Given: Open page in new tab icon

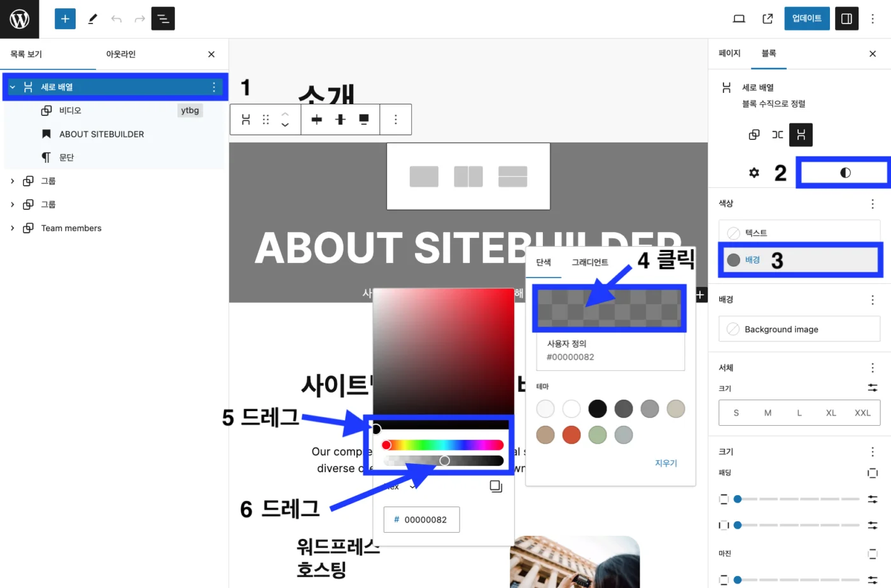Looking at the screenshot, I should (768, 19).
